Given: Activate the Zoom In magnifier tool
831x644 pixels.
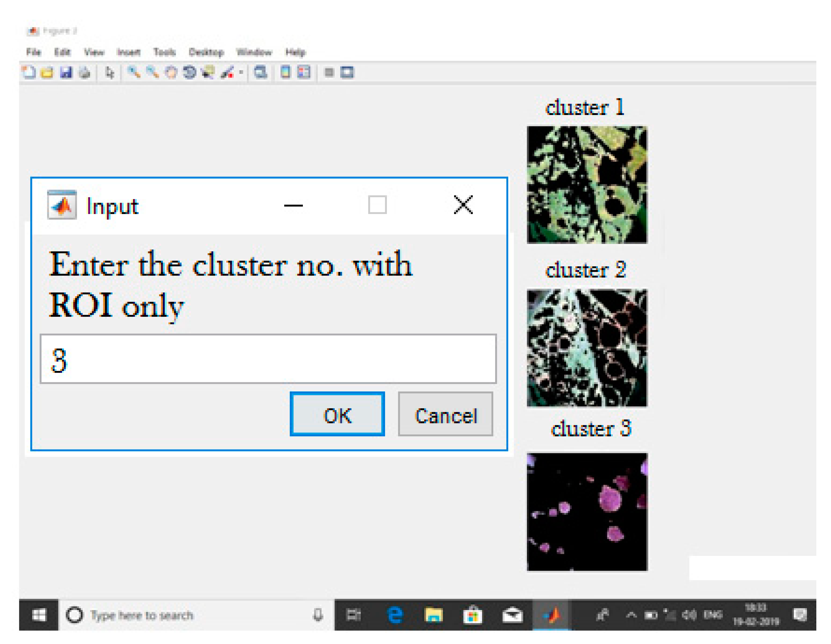Looking at the screenshot, I should [x=134, y=72].
